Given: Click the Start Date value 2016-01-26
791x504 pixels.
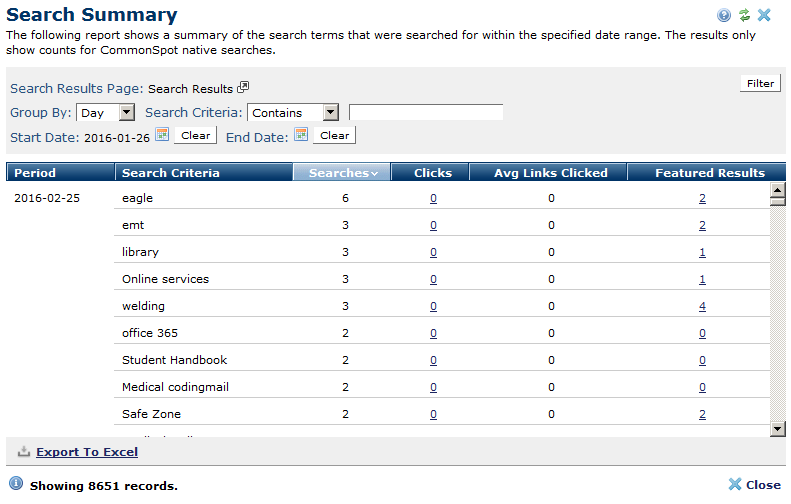Looking at the screenshot, I should 117,138.
